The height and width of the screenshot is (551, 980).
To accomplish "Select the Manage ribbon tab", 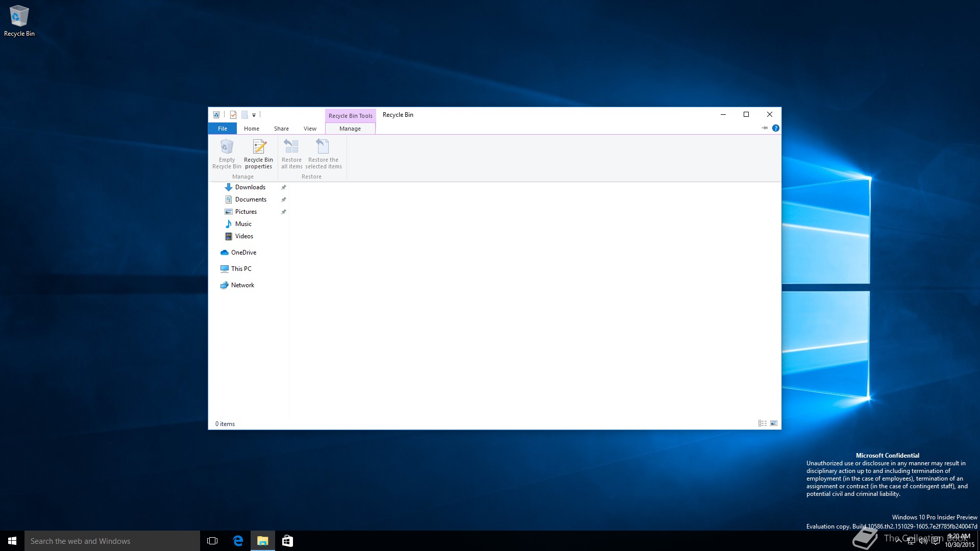I will 350,129.
